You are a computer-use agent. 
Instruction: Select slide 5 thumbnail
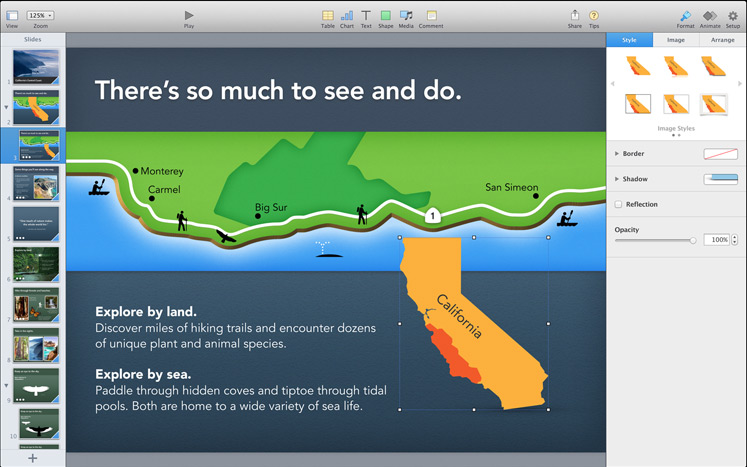[x=36, y=223]
